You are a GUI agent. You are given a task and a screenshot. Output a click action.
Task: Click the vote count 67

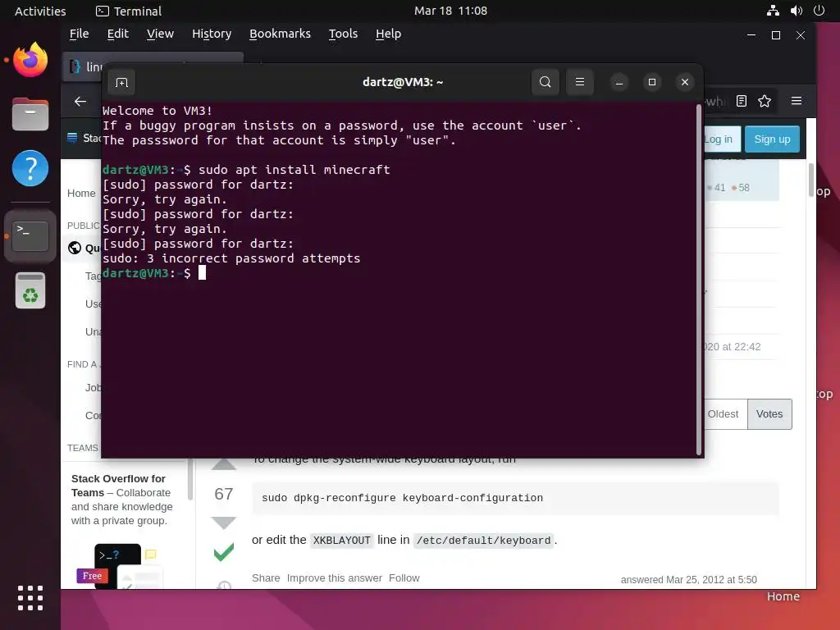click(x=224, y=493)
